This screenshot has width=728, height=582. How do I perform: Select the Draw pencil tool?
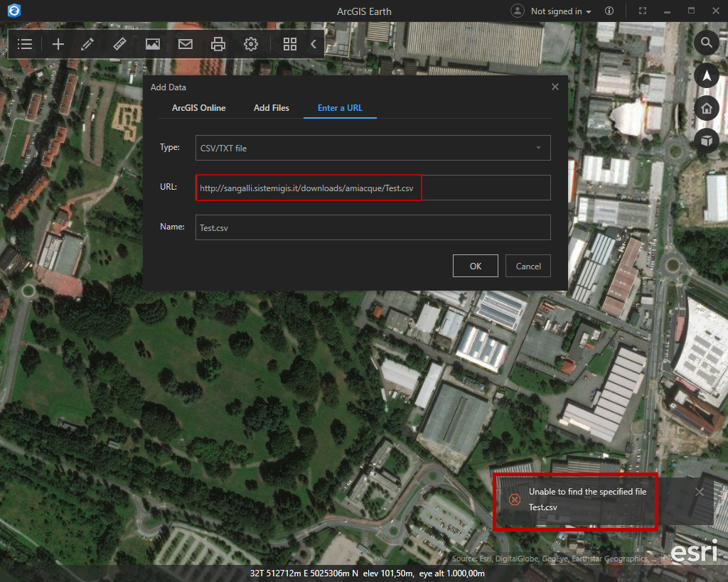point(87,44)
